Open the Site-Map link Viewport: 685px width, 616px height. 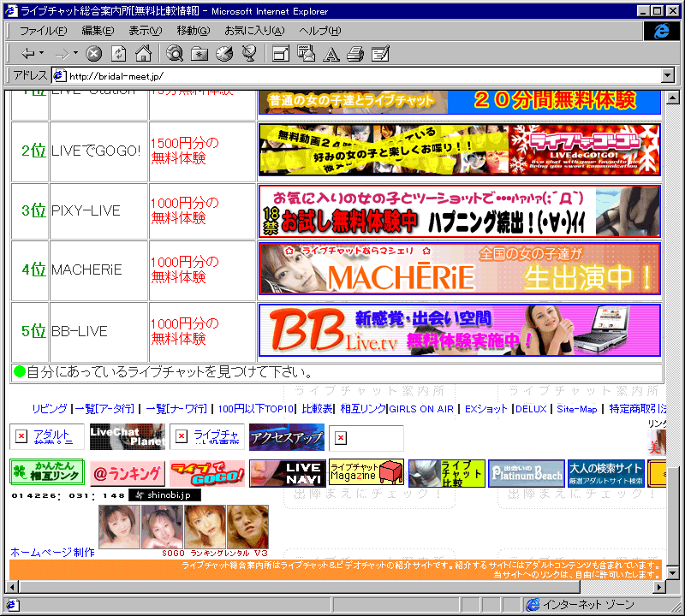pyautogui.click(x=576, y=409)
